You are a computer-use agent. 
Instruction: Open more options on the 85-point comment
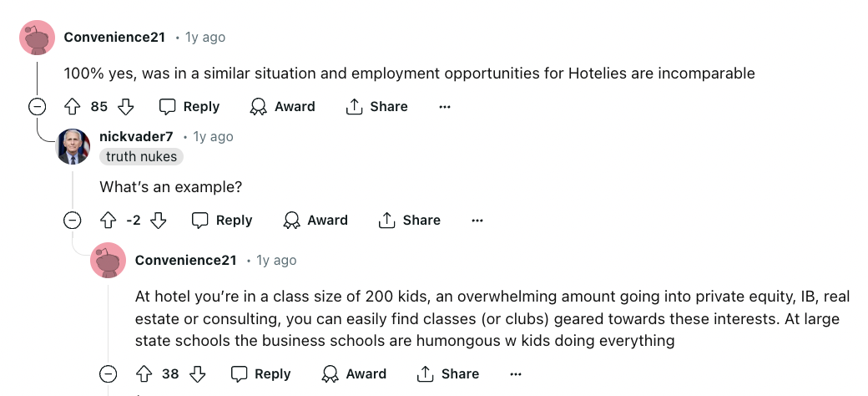[x=445, y=107]
